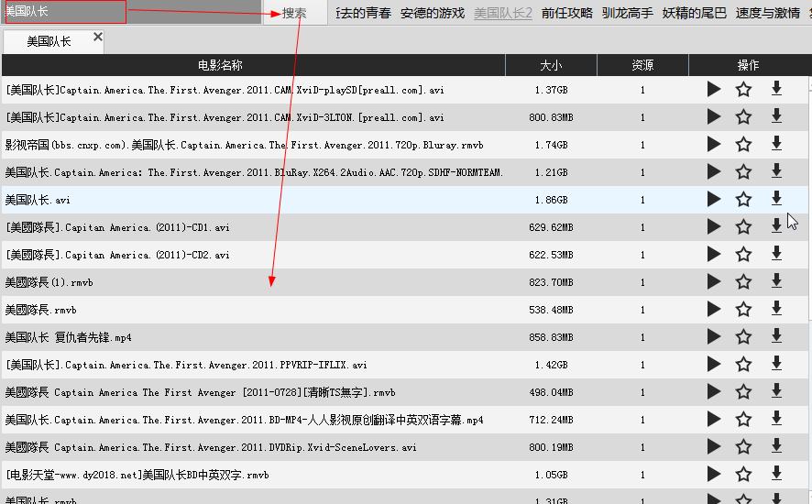Sort by 资源 column header
This screenshot has height=504, width=812.
(x=642, y=65)
